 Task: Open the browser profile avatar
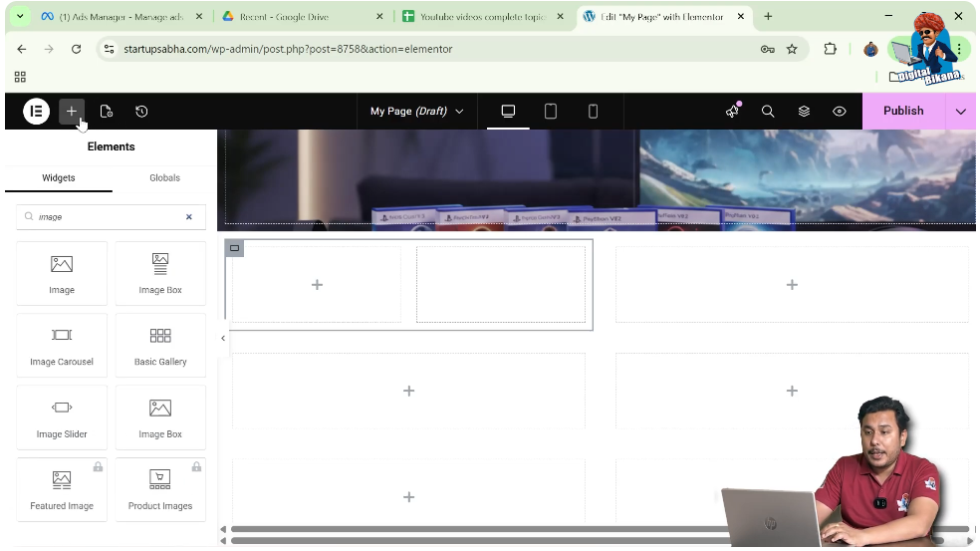tap(870, 49)
